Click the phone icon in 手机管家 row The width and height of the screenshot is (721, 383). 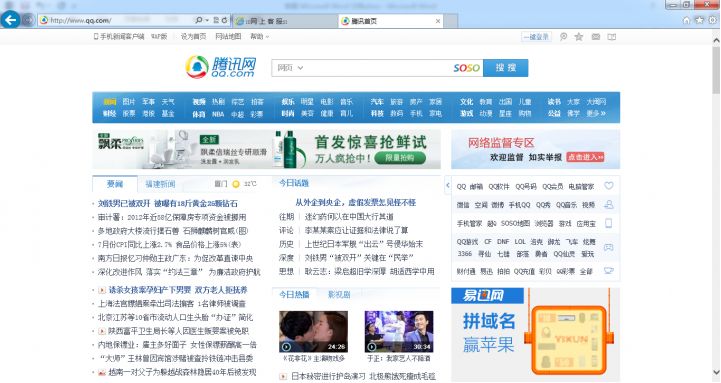click(x=608, y=223)
